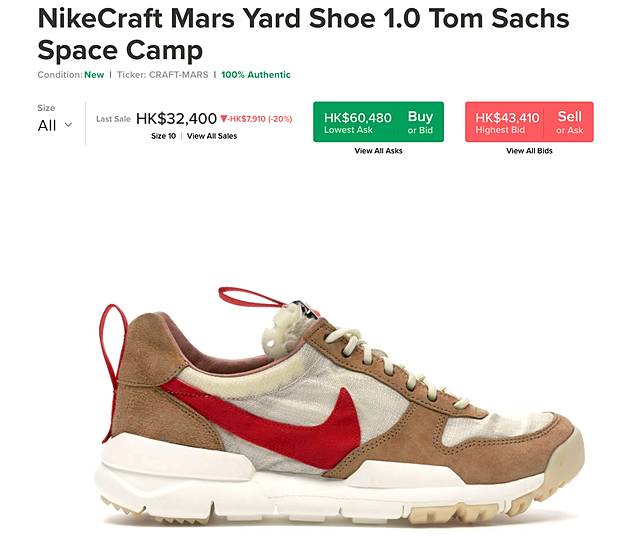Viewport: 644px width, 540px height.
Task: Click the red down-triangle price change icon
Action: 223,119
